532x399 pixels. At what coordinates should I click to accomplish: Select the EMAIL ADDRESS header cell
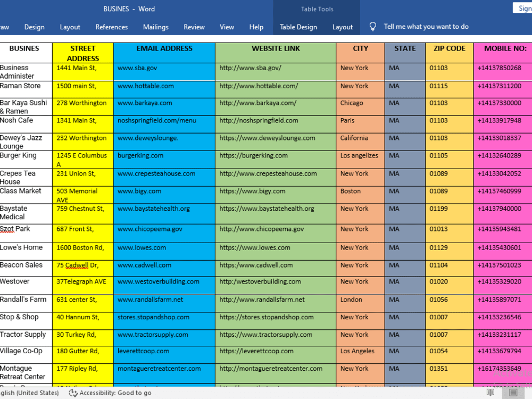164,53
